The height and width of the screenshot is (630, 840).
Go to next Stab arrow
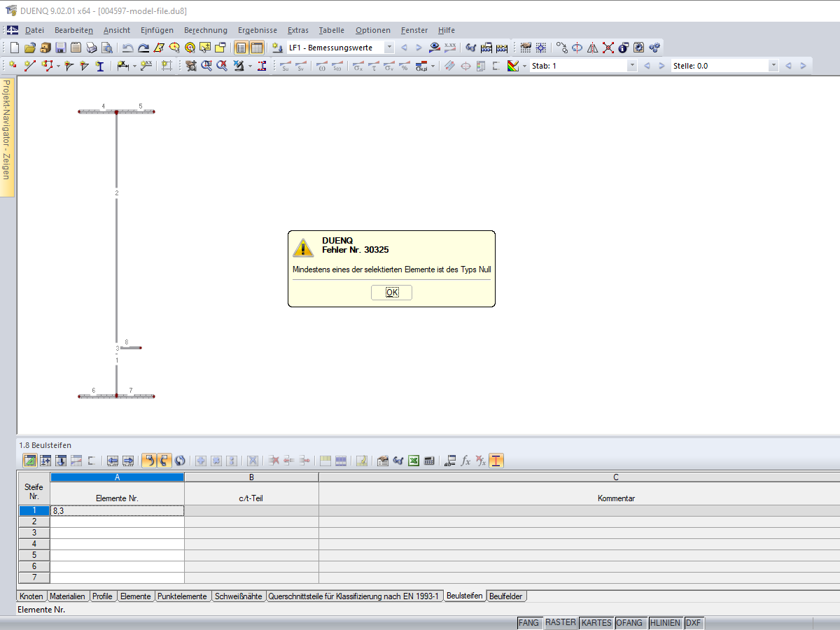click(x=661, y=66)
